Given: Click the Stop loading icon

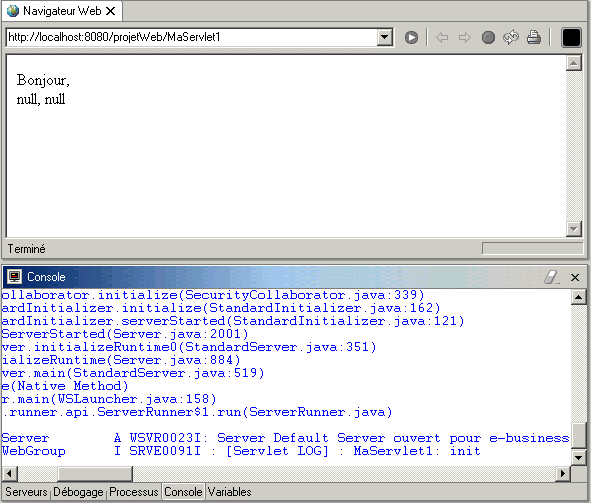Looking at the screenshot, I should tap(488, 38).
